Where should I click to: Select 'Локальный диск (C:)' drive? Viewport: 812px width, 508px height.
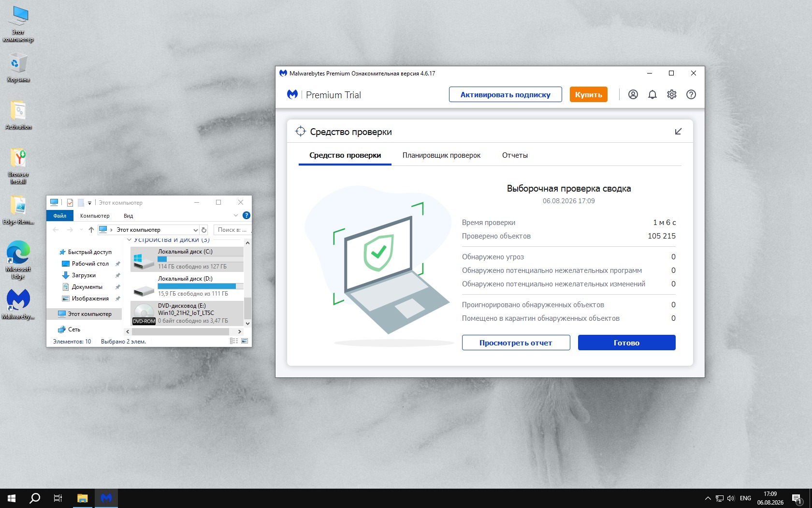[x=187, y=259]
